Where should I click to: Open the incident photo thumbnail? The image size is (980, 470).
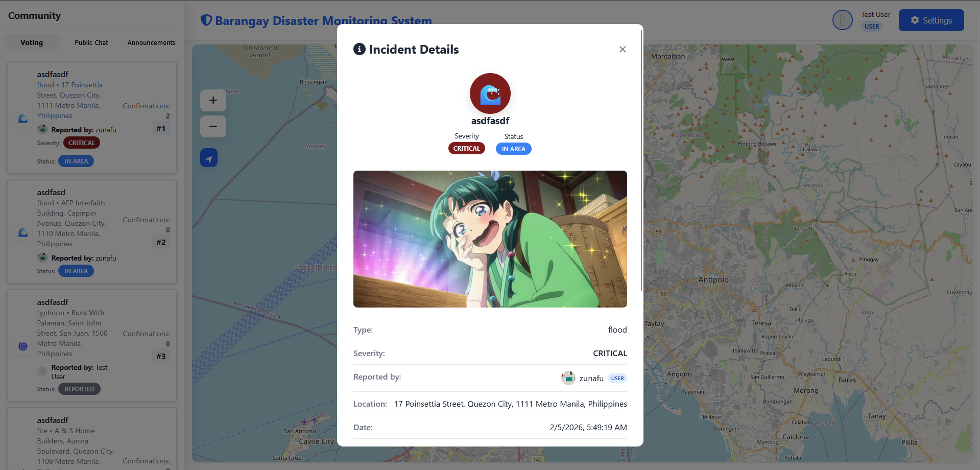[x=490, y=239]
